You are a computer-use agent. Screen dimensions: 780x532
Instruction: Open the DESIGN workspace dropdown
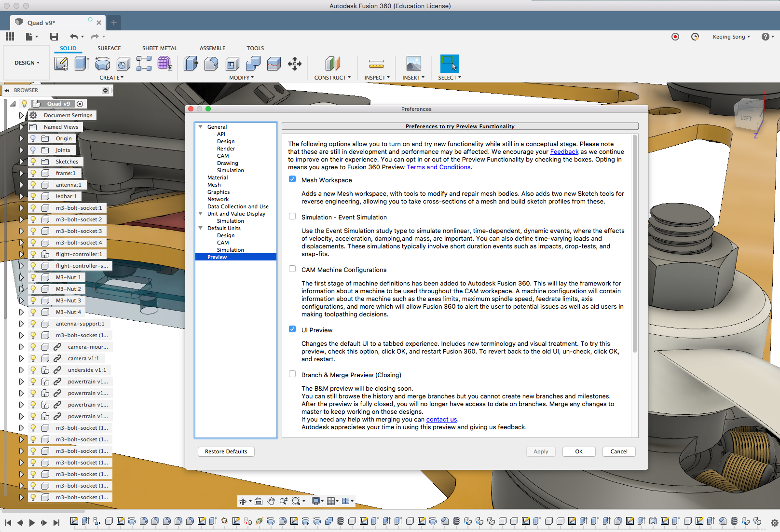[x=27, y=63]
